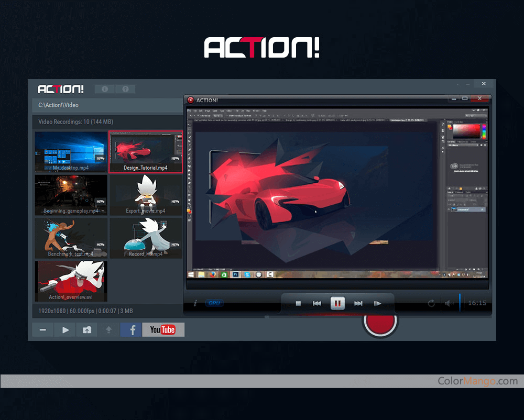Click the green upload arrow icon

(x=110, y=329)
